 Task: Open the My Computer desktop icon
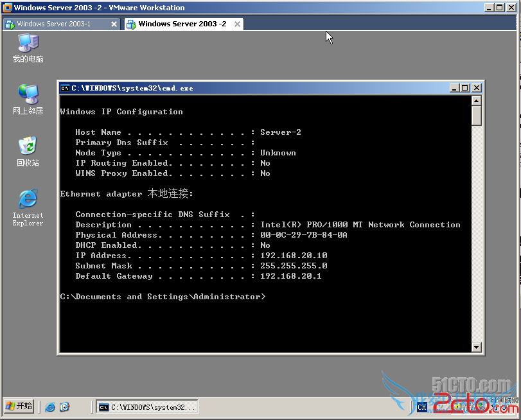[x=28, y=48]
